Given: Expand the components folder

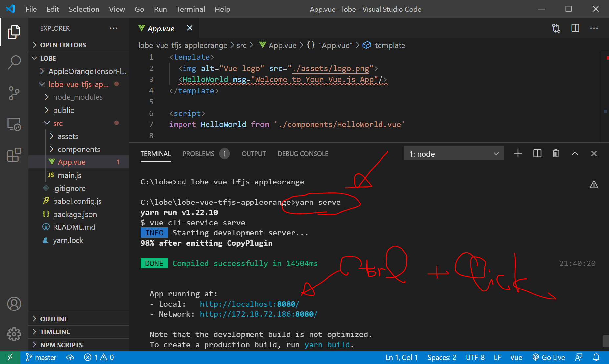Looking at the screenshot, I should (78, 149).
